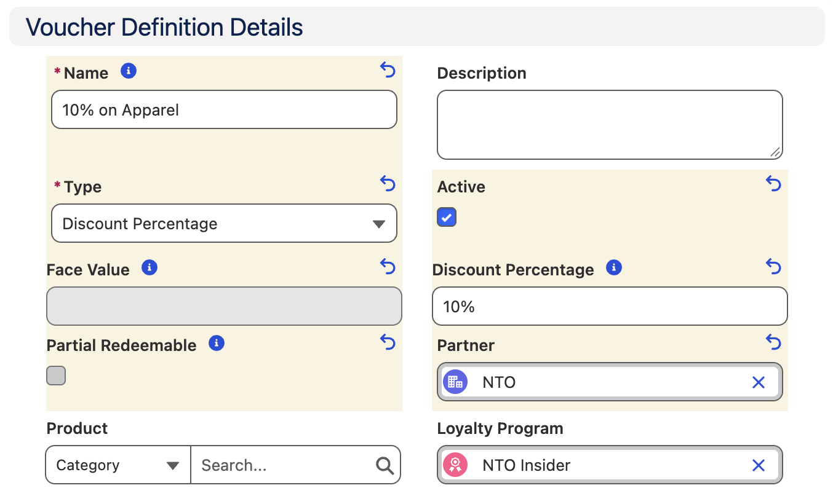Remove NTO from the Partner field
Viewport: 833px width, 504px height.
[759, 382]
